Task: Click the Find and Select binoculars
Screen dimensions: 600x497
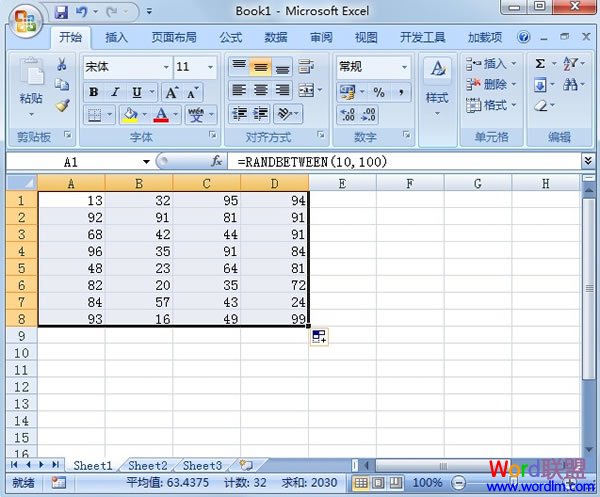Action: pos(570,84)
